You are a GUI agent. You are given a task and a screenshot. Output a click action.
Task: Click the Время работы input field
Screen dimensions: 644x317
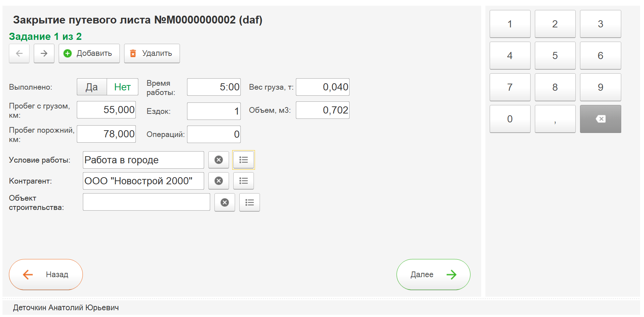[214, 87]
